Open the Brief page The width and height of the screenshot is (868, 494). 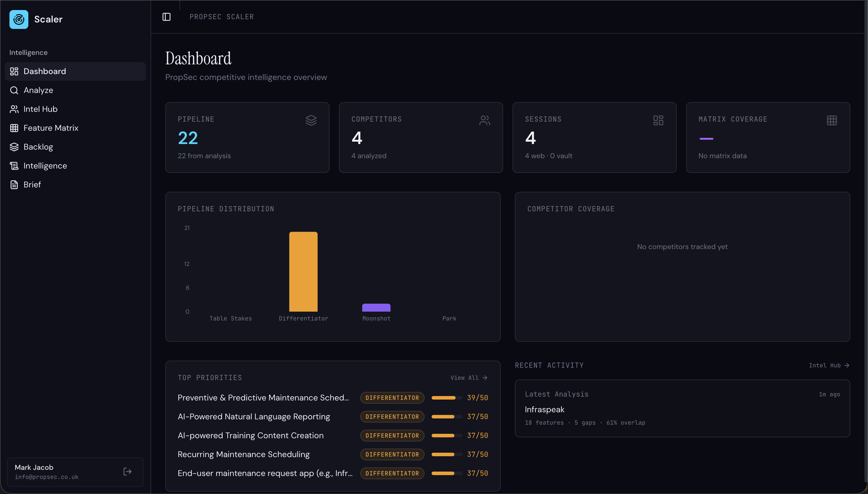tap(75, 184)
